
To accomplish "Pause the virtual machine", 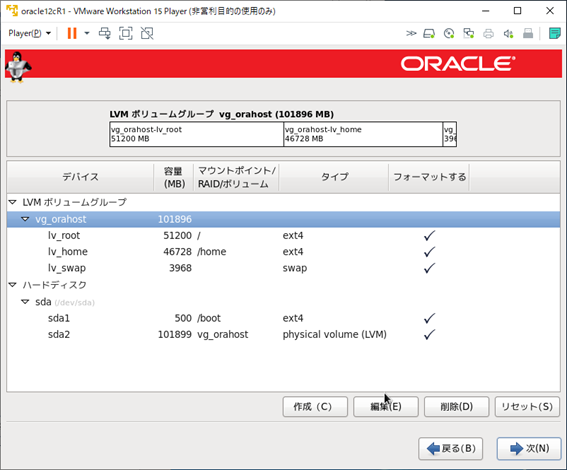I will 72,33.
